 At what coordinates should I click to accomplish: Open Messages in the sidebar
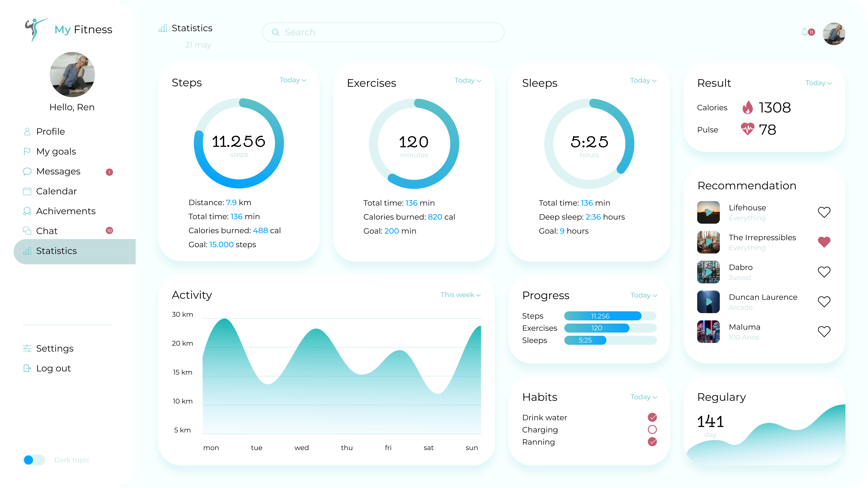tap(58, 171)
